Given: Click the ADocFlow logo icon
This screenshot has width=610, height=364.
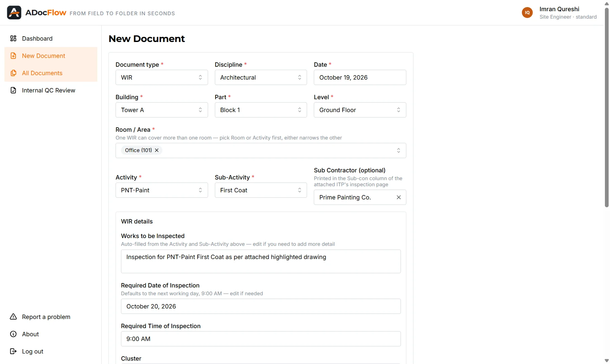Looking at the screenshot, I should pyautogui.click(x=14, y=13).
